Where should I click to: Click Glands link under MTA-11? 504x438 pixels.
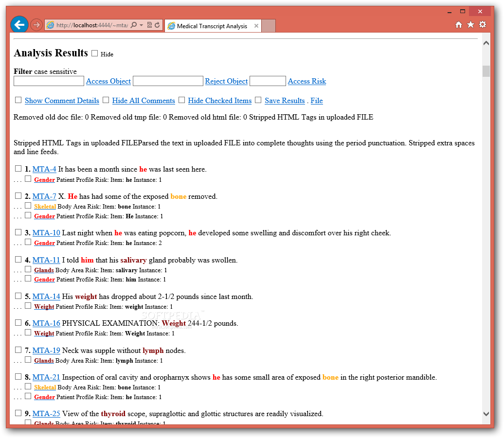(44, 270)
